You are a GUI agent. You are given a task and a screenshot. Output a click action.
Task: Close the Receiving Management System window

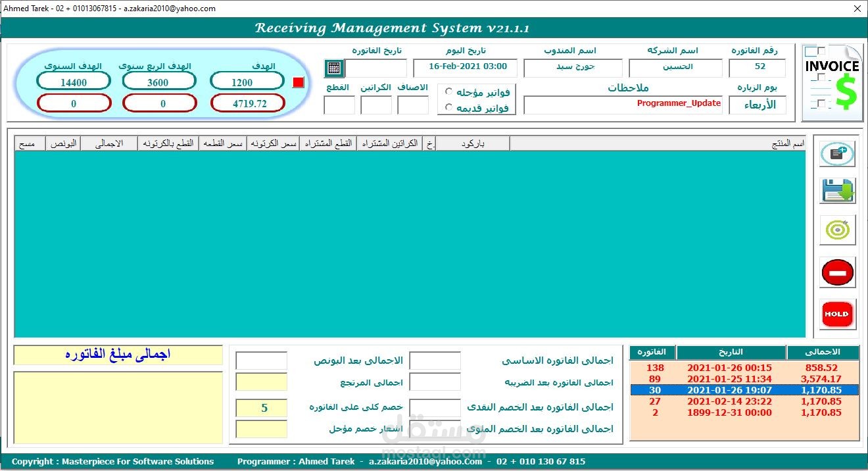click(857, 9)
